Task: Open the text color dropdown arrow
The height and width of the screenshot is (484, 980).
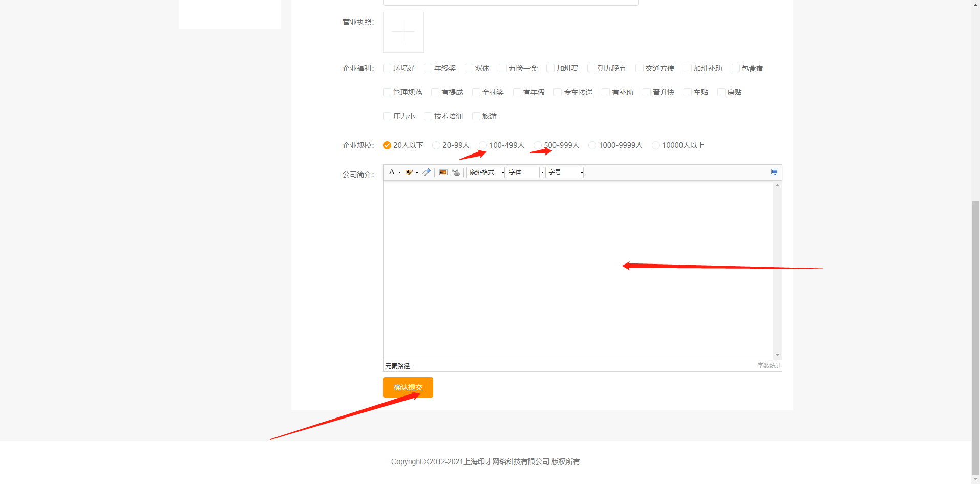Action: click(x=399, y=172)
